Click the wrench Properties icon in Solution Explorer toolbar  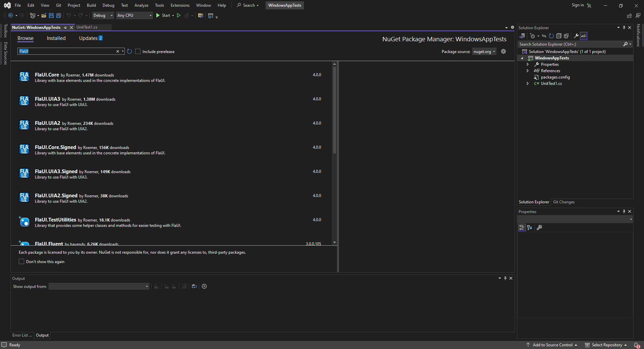pyautogui.click(x=576, y=36)
